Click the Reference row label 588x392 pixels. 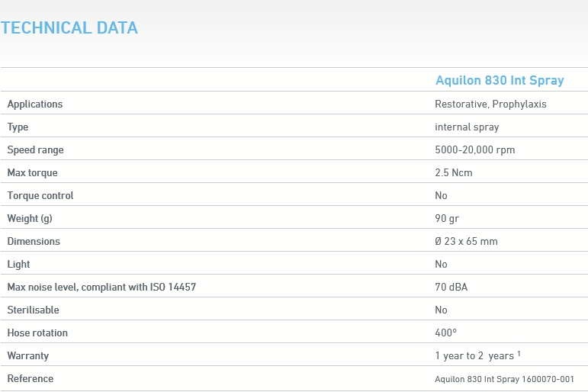click(31, 378)
